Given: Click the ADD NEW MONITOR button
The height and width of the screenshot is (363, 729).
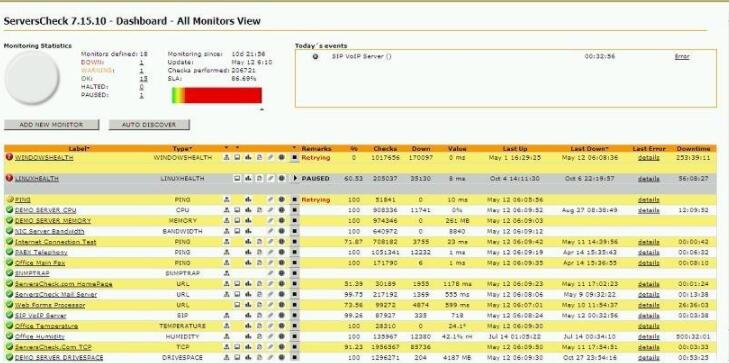Looking at the screenshot, I should click(52, 125).
